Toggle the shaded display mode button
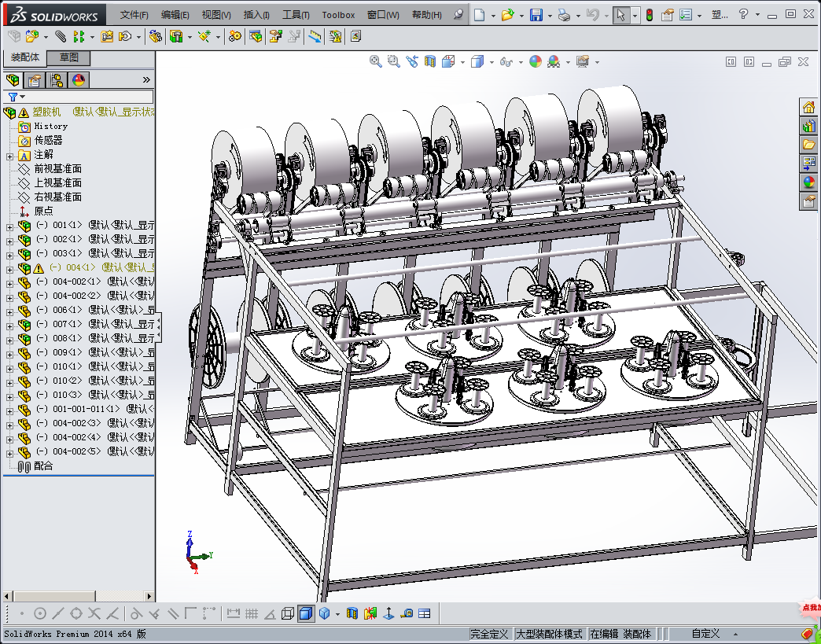821x644 pixels. point(306,613)
